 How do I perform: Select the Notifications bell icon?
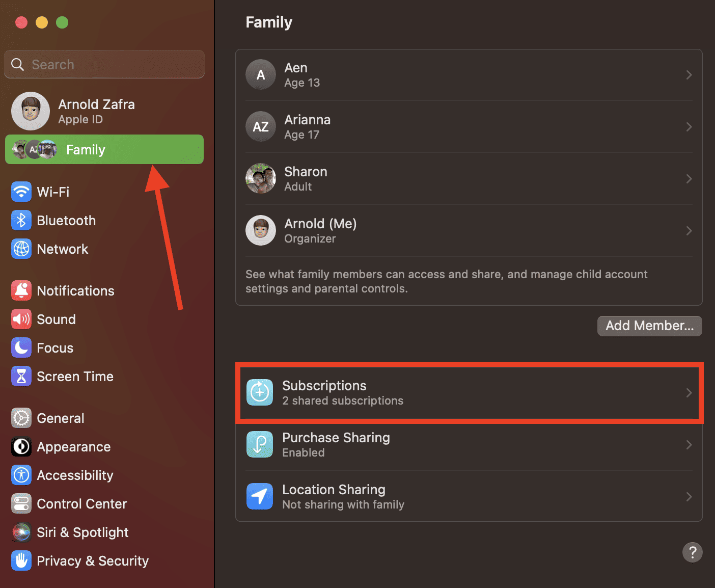21,291
